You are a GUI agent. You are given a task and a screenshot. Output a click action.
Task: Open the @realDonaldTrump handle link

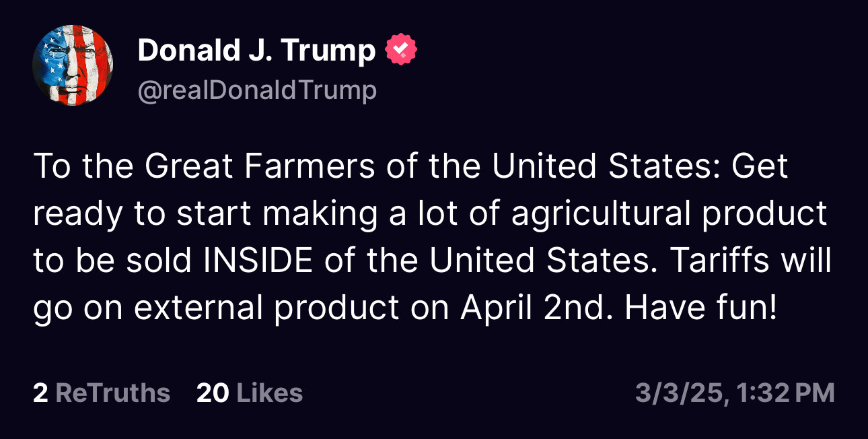(x=257, y=90)
